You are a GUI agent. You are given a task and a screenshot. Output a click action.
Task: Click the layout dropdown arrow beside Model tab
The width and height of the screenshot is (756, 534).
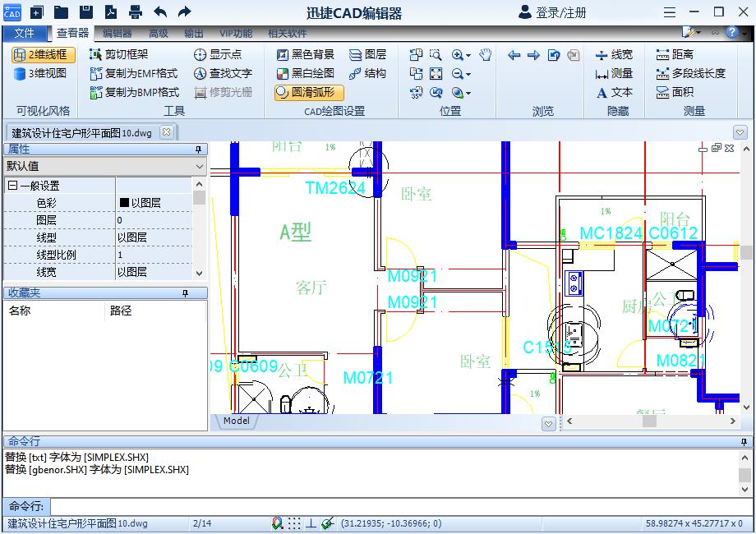coord(549,424)
